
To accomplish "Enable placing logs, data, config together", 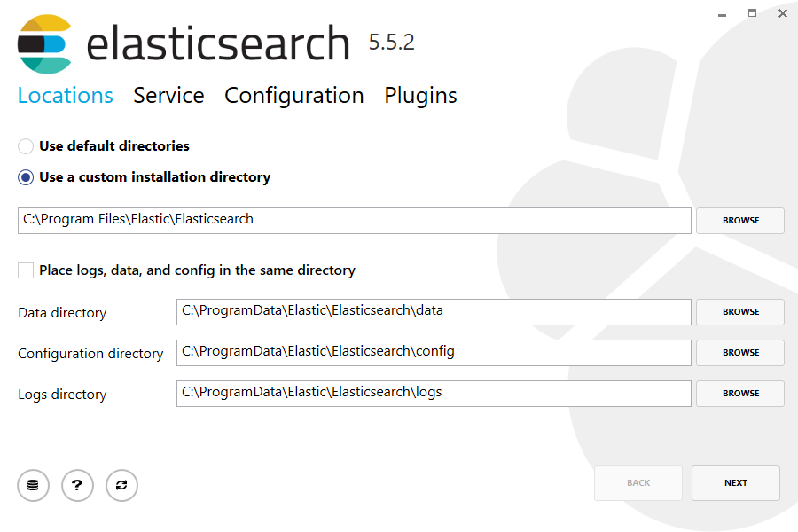I will [x=186, y=270].
